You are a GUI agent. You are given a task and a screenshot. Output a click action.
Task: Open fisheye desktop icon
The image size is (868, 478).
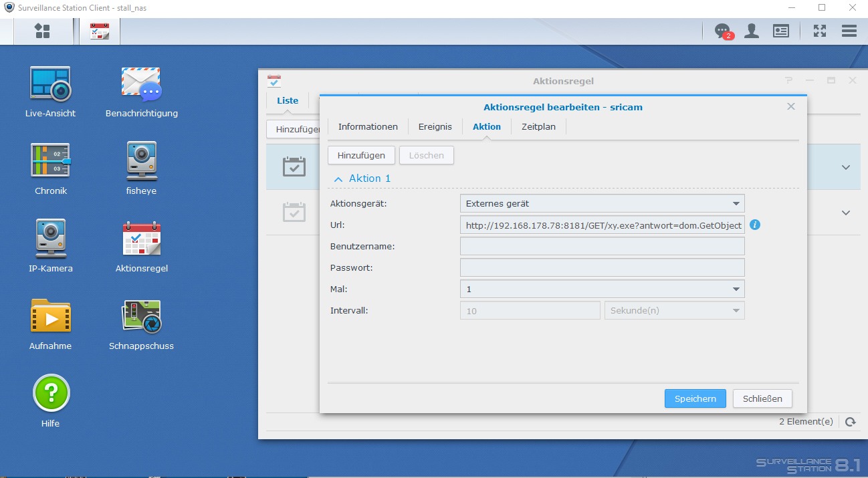click(x=141, y=168)
